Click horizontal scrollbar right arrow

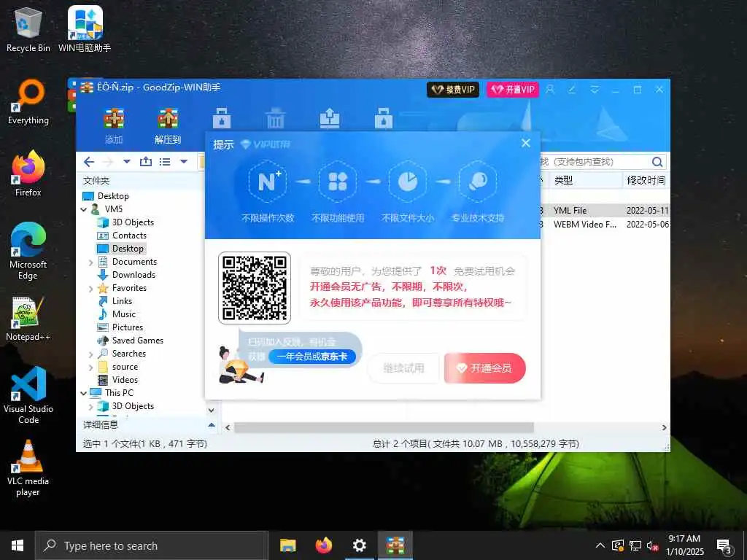click(x=664, y=427)
